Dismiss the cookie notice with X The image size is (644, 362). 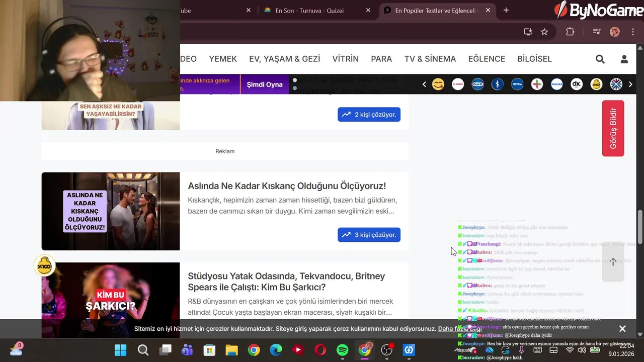tap(622, 329)
